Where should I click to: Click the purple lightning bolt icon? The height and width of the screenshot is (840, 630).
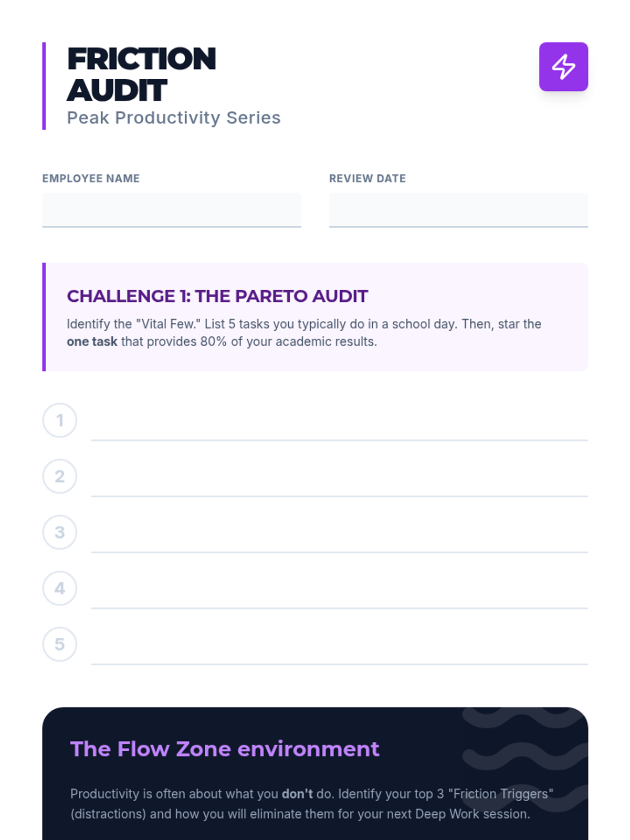point(563,67)
